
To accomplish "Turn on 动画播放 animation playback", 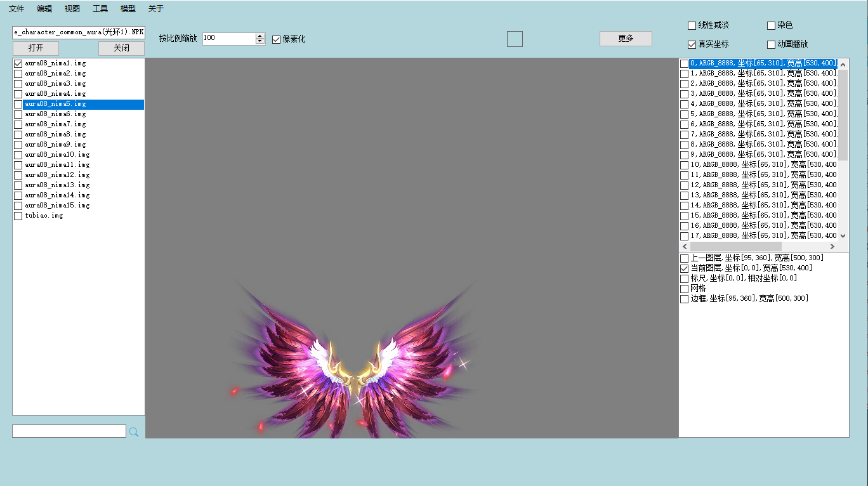I will click(771, 44).
